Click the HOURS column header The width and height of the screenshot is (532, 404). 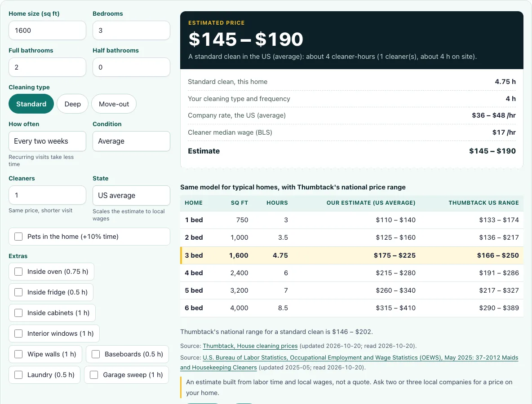[x=277, y=203]
